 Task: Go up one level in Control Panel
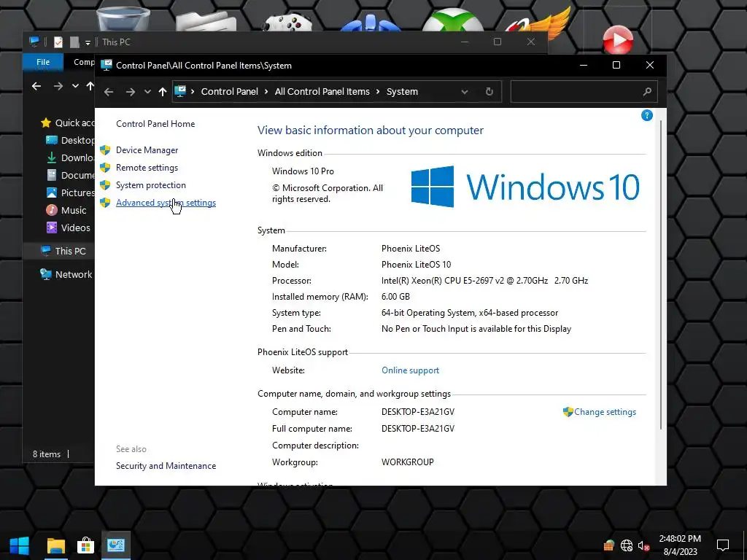163,92
